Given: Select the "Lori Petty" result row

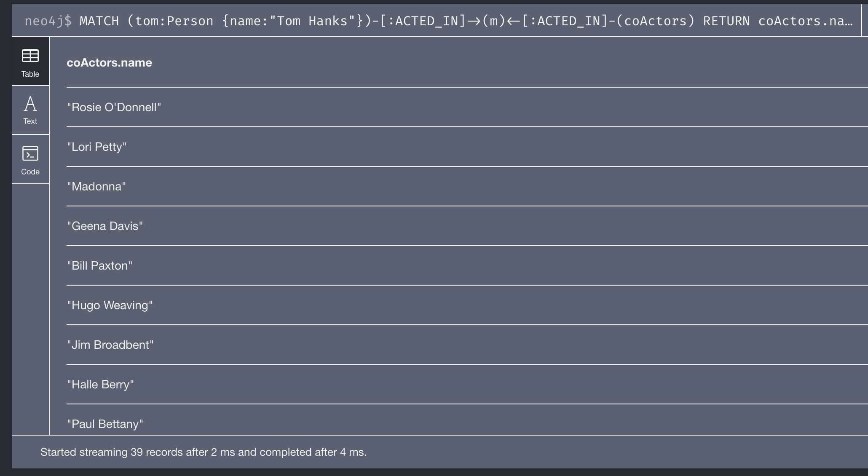Looking at the screenshot, I should point(467,147).
